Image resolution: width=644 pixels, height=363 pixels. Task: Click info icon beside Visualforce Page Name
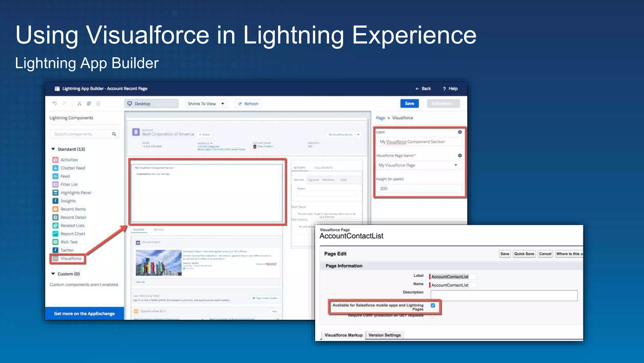pyautogui.click(x=460, y=156)
